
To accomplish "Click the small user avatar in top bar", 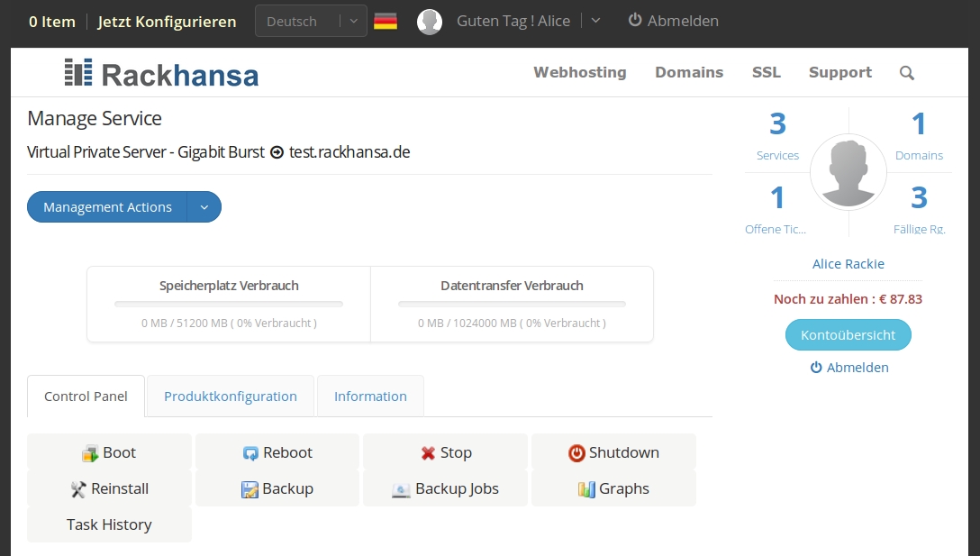I will click(x=430, y=22).
